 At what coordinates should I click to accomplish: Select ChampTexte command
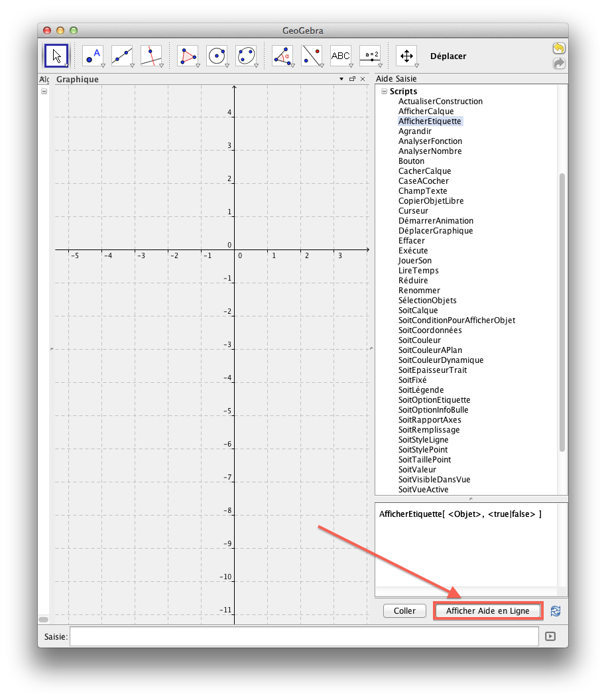click(422, 191)
